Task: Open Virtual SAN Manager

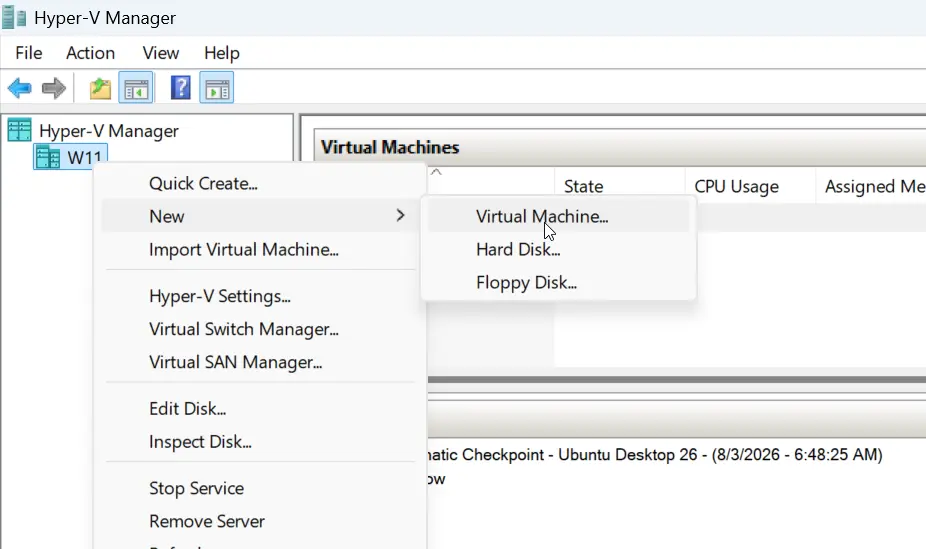Action: click(260, 362)
